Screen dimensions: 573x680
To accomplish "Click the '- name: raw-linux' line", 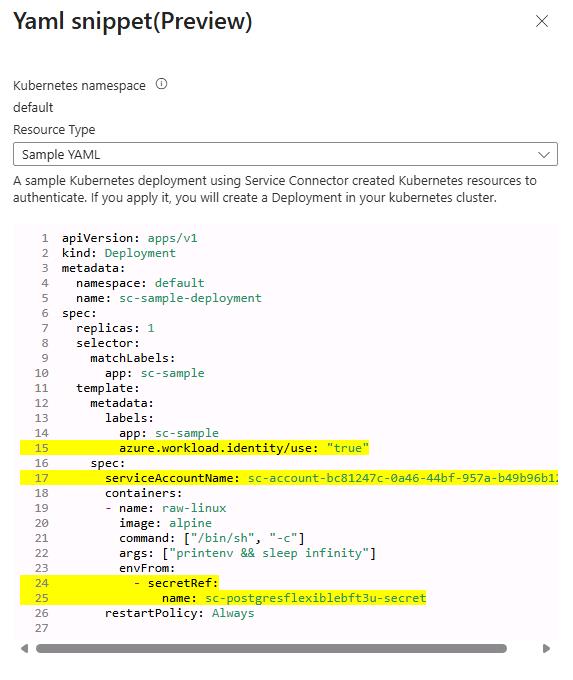I will tap(165, 508).
